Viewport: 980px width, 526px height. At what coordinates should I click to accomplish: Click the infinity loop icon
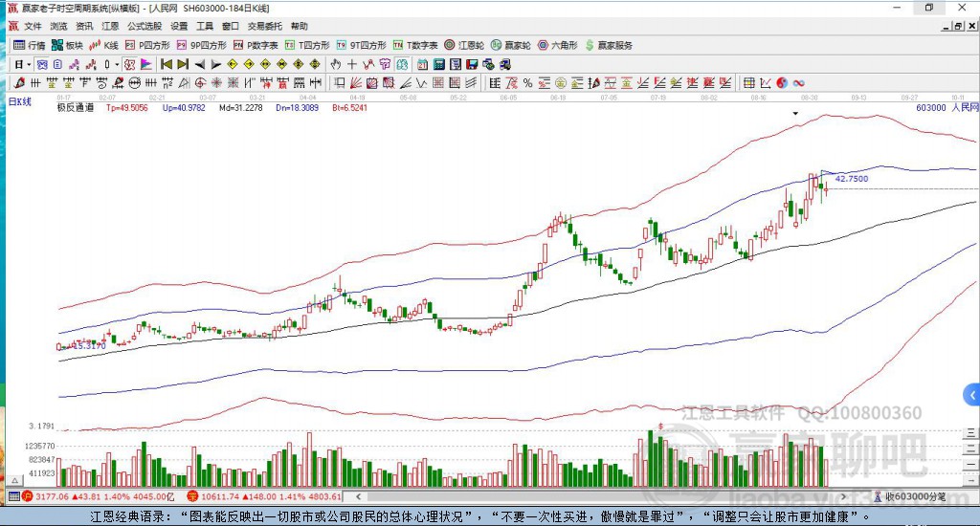coord(798,82)
